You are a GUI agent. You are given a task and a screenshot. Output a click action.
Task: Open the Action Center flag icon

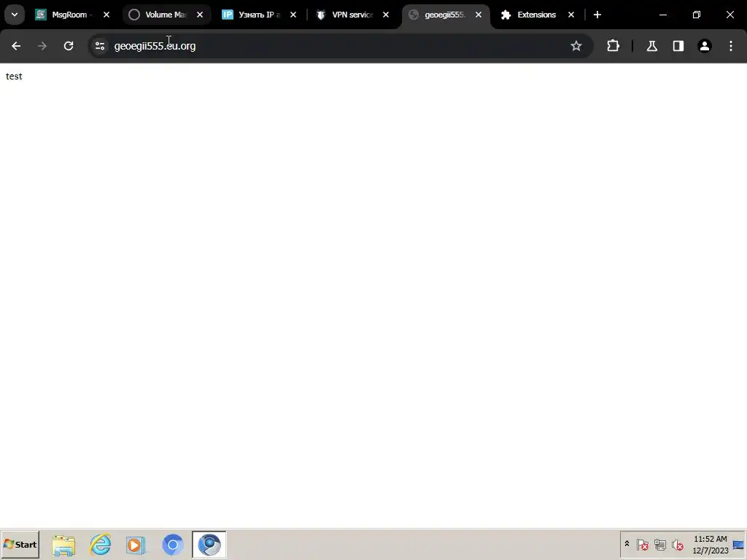pos(642,544)
